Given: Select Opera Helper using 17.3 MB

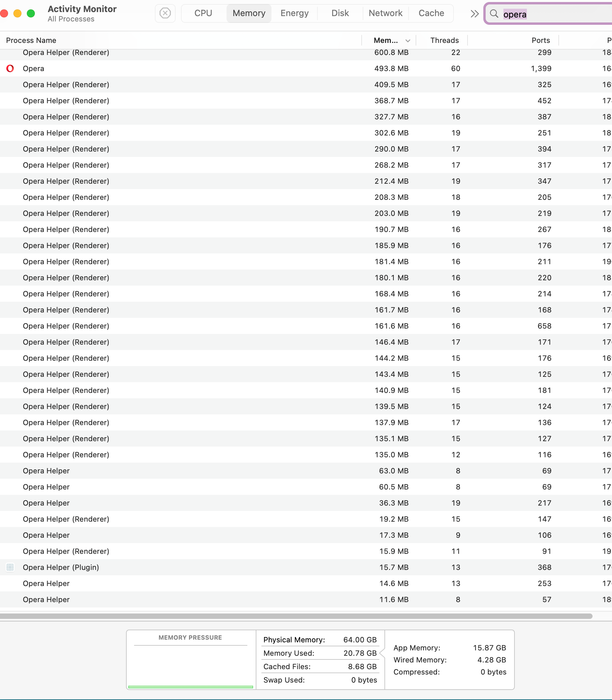Looking at the screenshot, I should pyautogui.click(x=306, y=535).
